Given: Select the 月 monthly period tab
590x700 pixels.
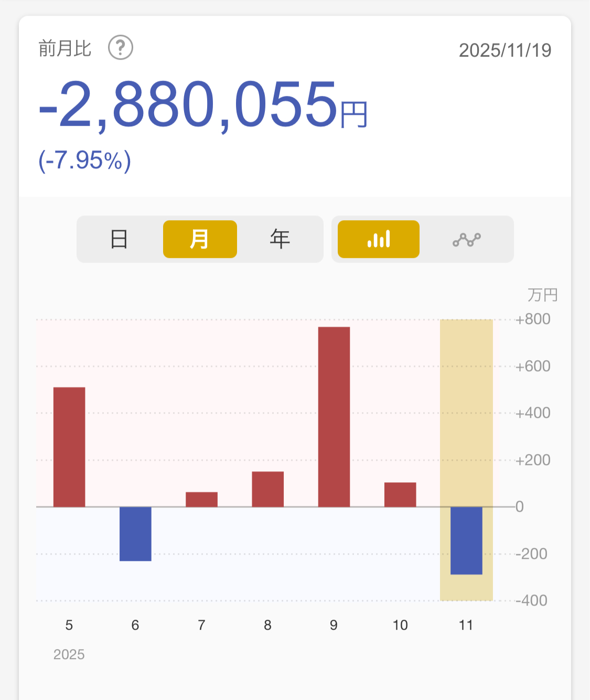Looking at the screenshot, I should 200,239.
